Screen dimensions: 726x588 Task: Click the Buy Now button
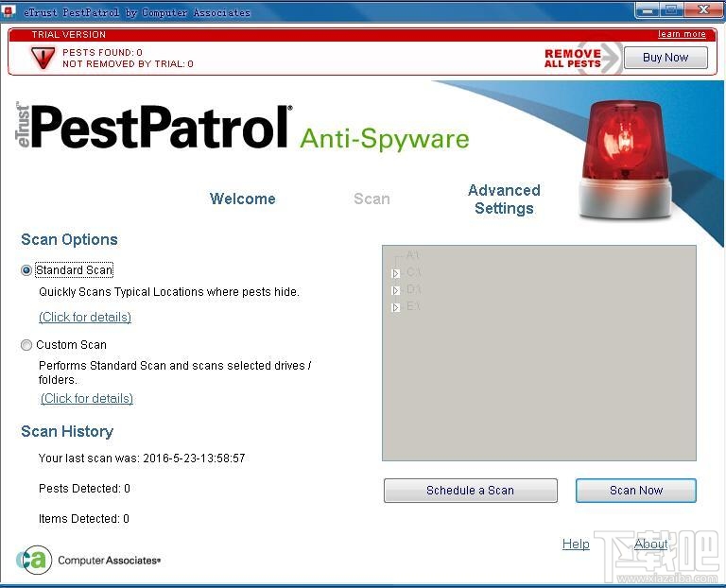665,58
